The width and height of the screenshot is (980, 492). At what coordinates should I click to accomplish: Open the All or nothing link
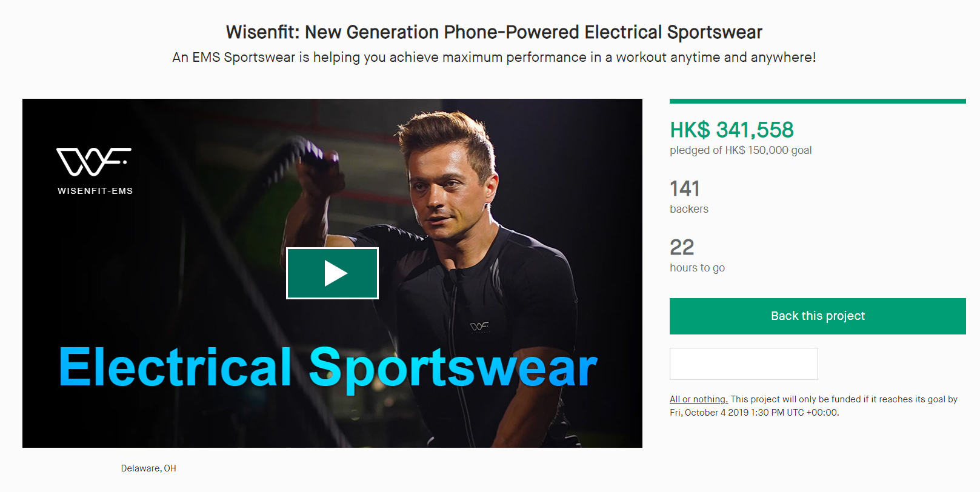pos(698,399)
